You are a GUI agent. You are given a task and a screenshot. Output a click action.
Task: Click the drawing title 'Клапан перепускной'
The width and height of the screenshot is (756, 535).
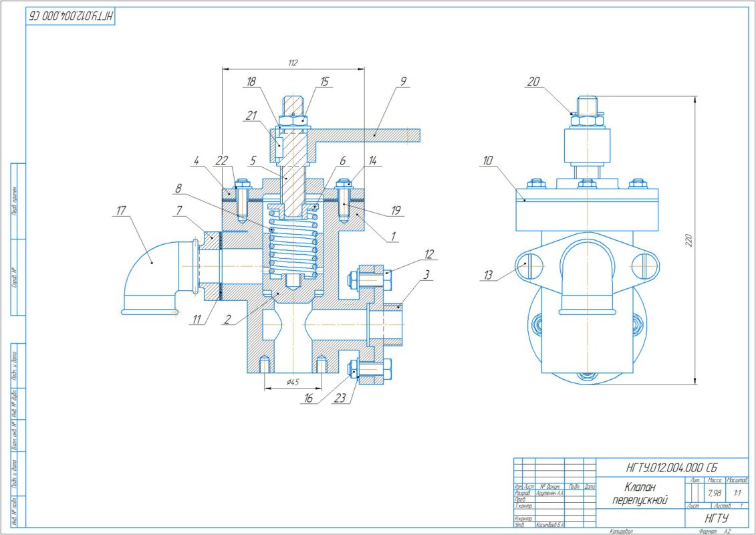pyautogui.click(x=640, y=494)
